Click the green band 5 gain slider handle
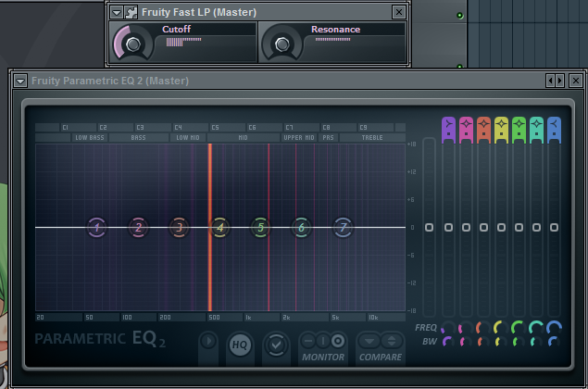588x389 pixels. coord(519,227)
